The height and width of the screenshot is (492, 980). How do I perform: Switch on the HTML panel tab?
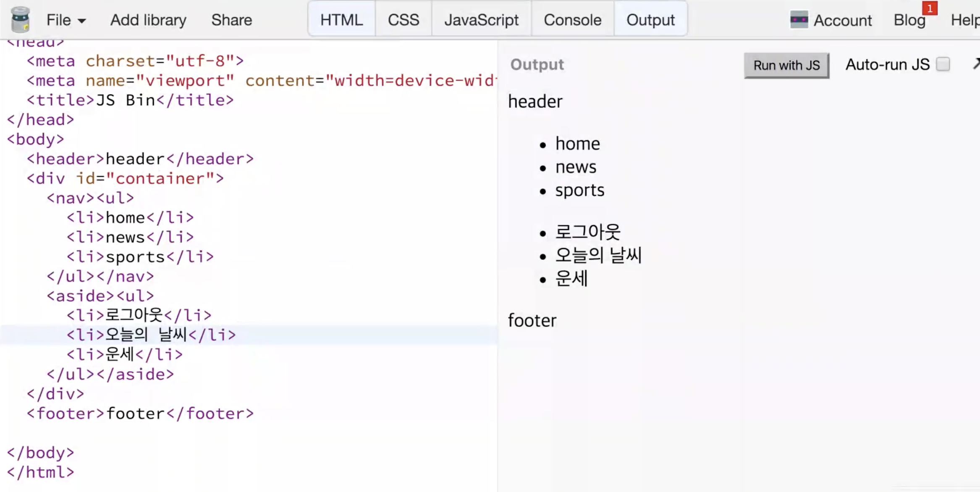[341, 20]
